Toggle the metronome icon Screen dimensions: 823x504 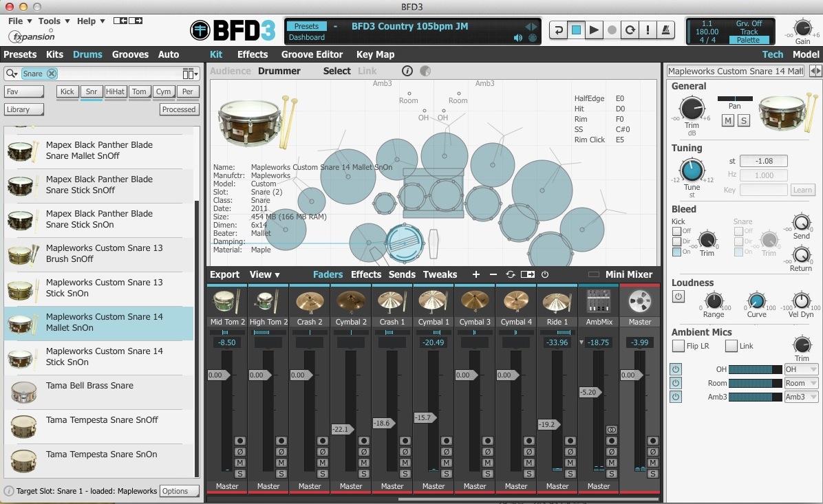point(665,30)
